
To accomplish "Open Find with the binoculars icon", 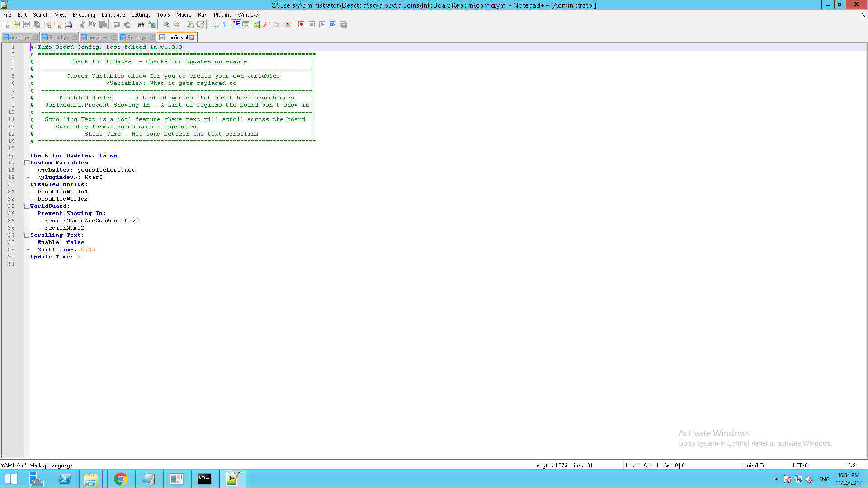I will pyautogui.click(x=142, y=24).
